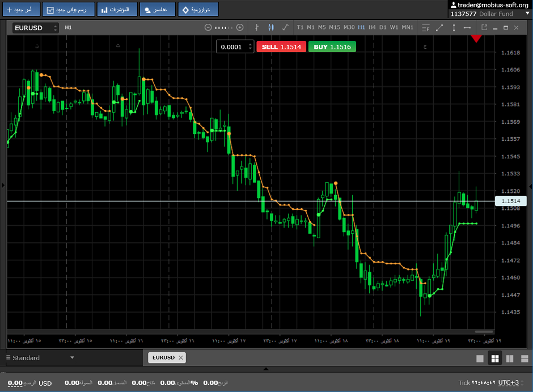Viewport: 533px width, 392px height.
Task: Click the BUY 1.1516 button
Action: pos(332,47)
